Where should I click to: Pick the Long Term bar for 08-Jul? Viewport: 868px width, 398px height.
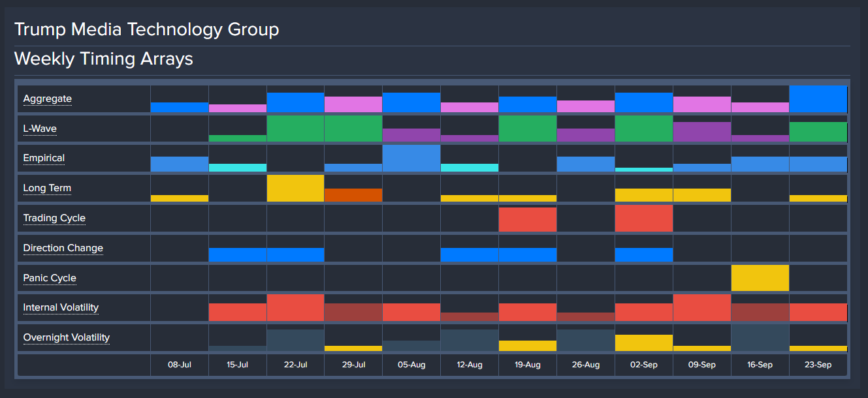click(x=180, y=198)
